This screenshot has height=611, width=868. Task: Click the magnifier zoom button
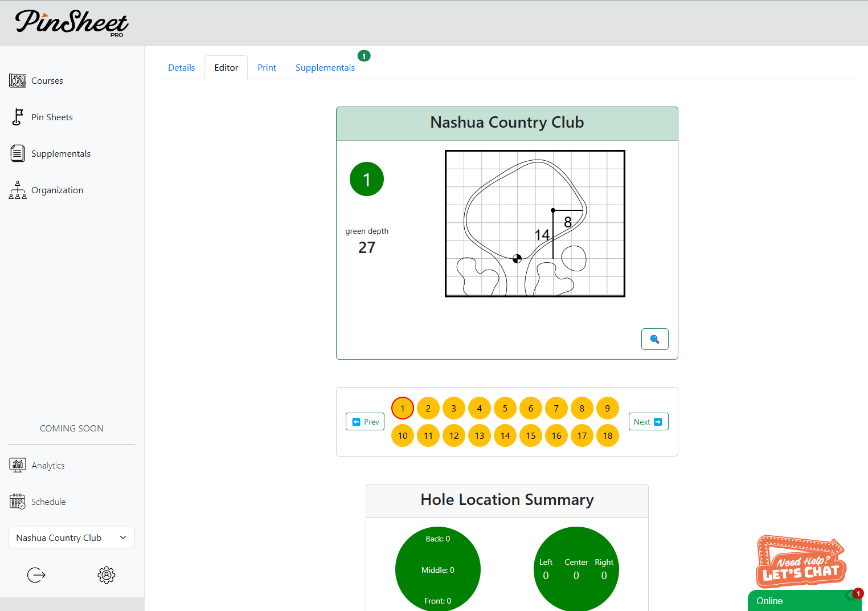655,339
